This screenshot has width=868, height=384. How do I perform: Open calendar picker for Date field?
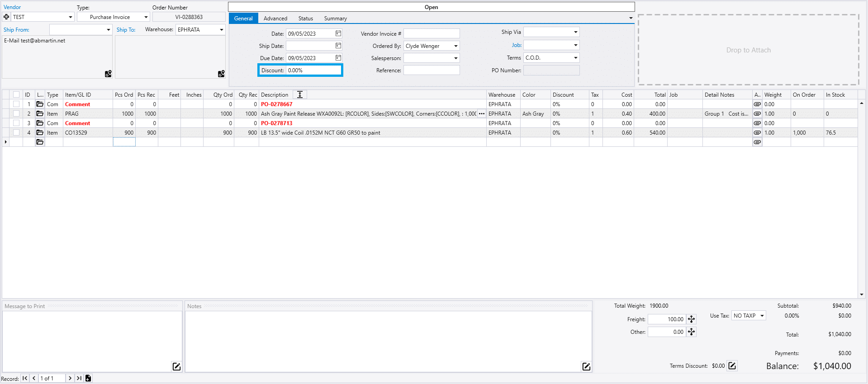[338, 33]
